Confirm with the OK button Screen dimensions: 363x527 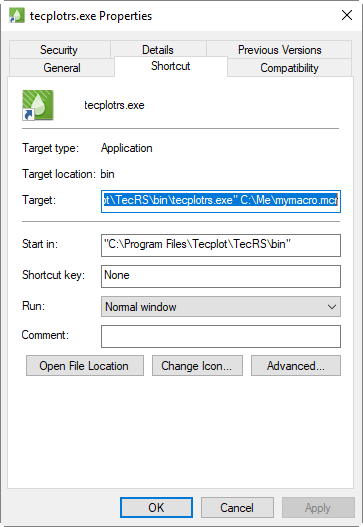click(156, 508)
